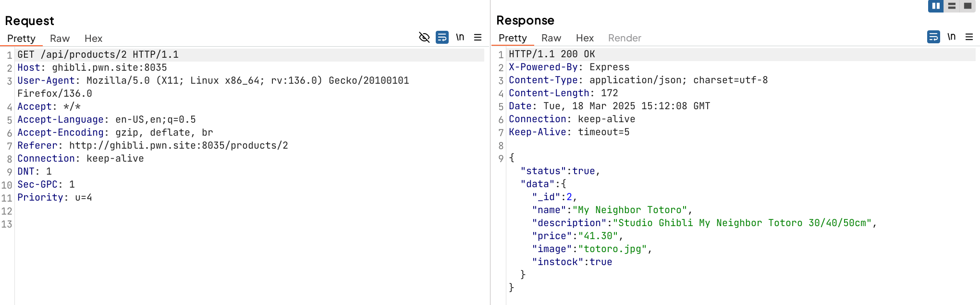980x305 pixels.
Task: Click the '"status":true' JSON line
Action: click(561, 171)
